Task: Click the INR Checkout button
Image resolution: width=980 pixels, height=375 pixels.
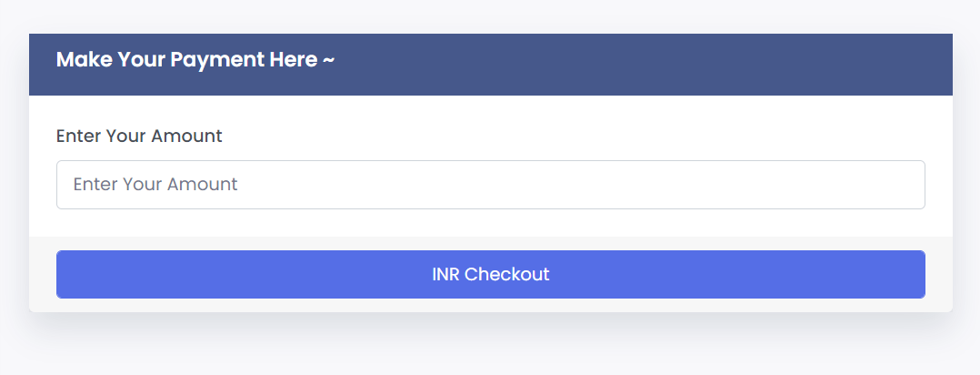Action: [491, 274]
